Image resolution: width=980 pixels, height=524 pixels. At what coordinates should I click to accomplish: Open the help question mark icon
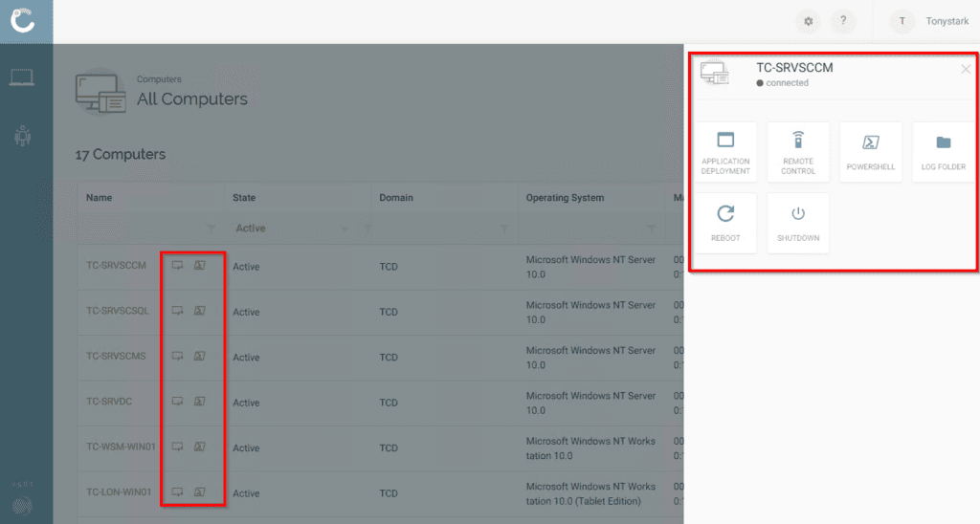tap(843, 21)
